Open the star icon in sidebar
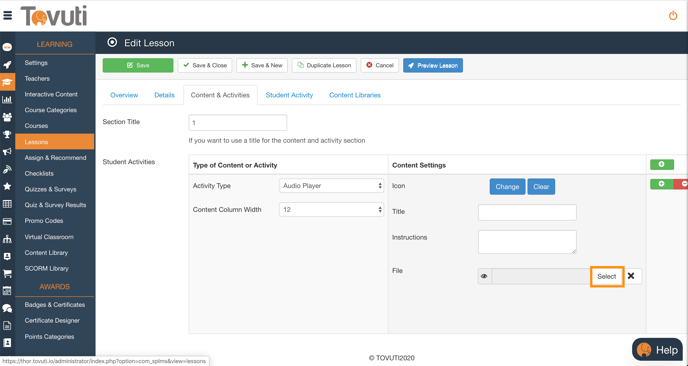688x366 pixels. click(x=7, y=187)
